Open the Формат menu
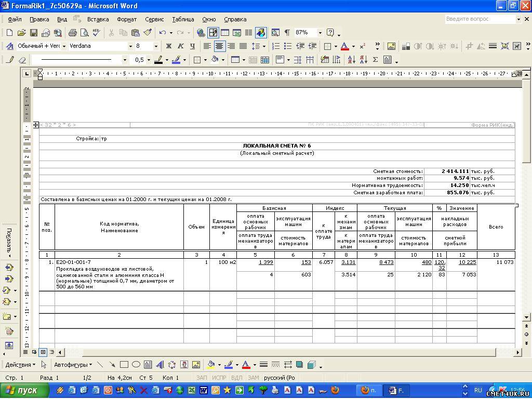 pos(127,19)
